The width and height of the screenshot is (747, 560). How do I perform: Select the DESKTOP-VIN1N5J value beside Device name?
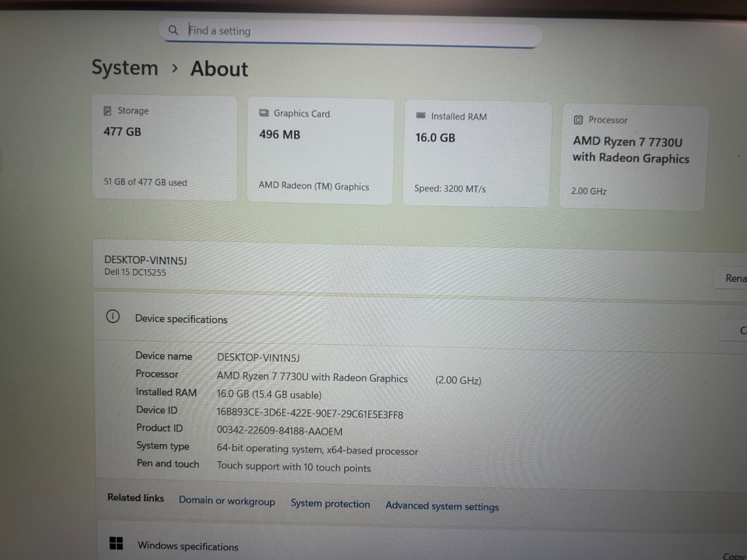[x=258, y=358]
